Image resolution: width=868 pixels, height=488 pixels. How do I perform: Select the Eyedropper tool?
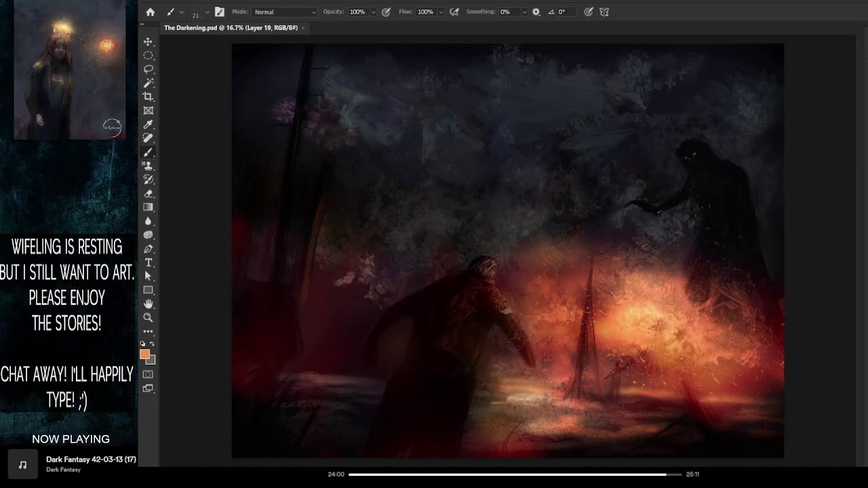148,125
